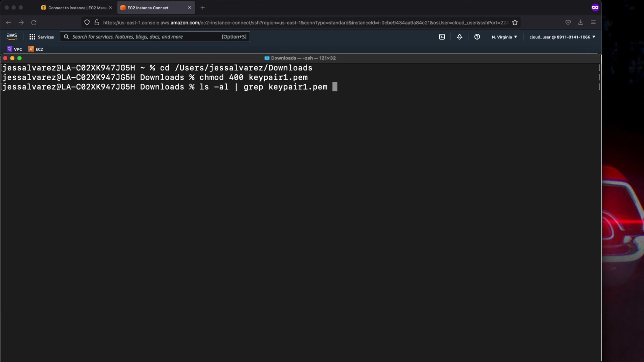Open the Services grid menu
Screen dimensions: 644x362
pos(41,37)
